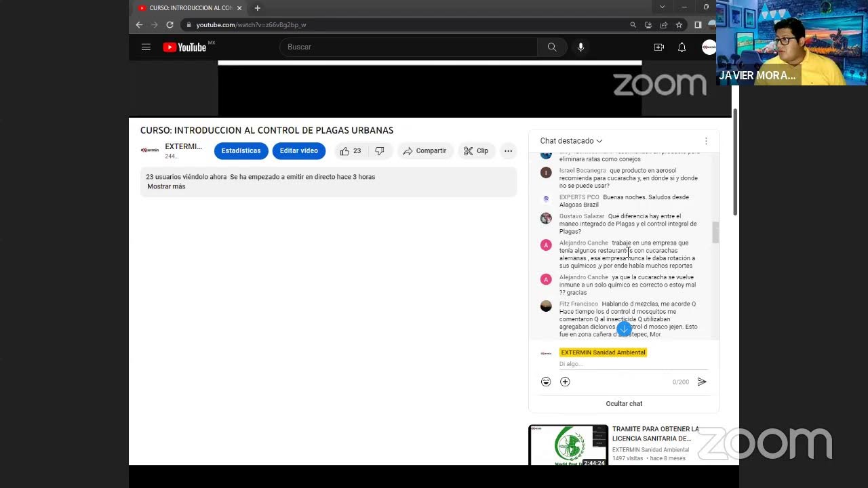Viewport: 868px width, 488px height.
Task: Click Gustavo Salazar's chat avatar
Action: click(x=546, y=218)
